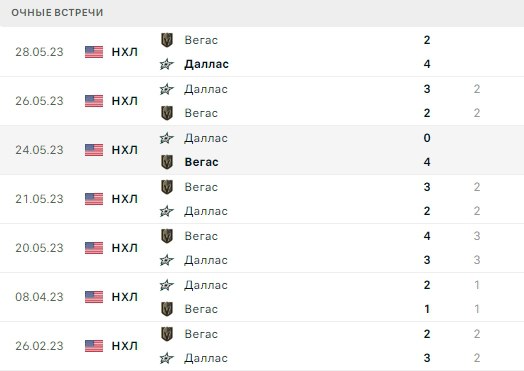Click USA flag icon beside 08.04.23
The image size is (524, 371).
(x=94, y=297)
